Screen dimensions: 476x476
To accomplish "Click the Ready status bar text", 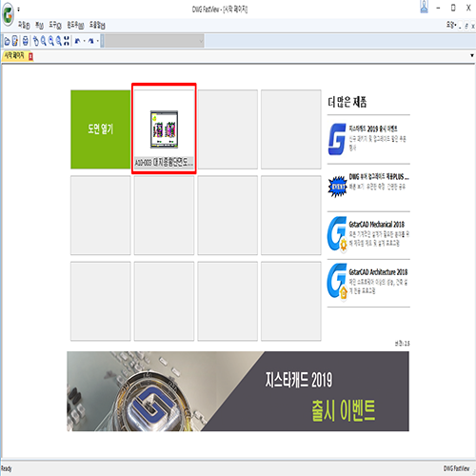I will click(x=6, y=468).
